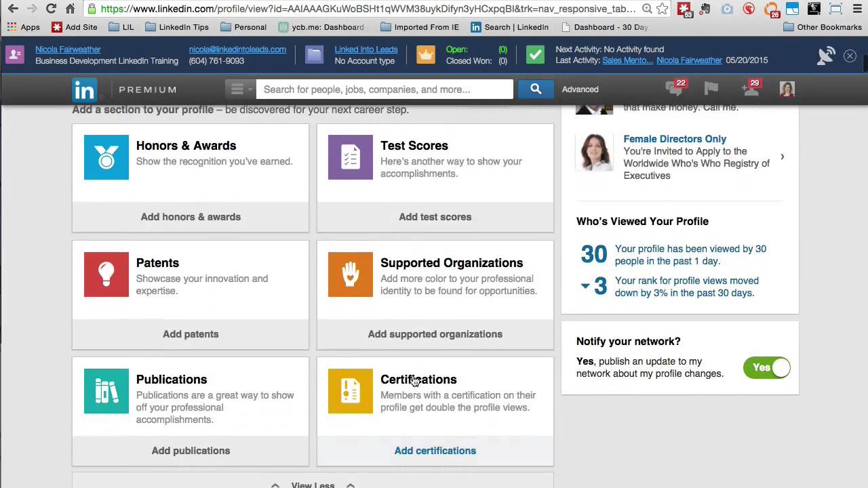Click the Honors & Awards medal icon
Image resolution: width=868 pixels, height=488 pixels.
tap(106, 157)
